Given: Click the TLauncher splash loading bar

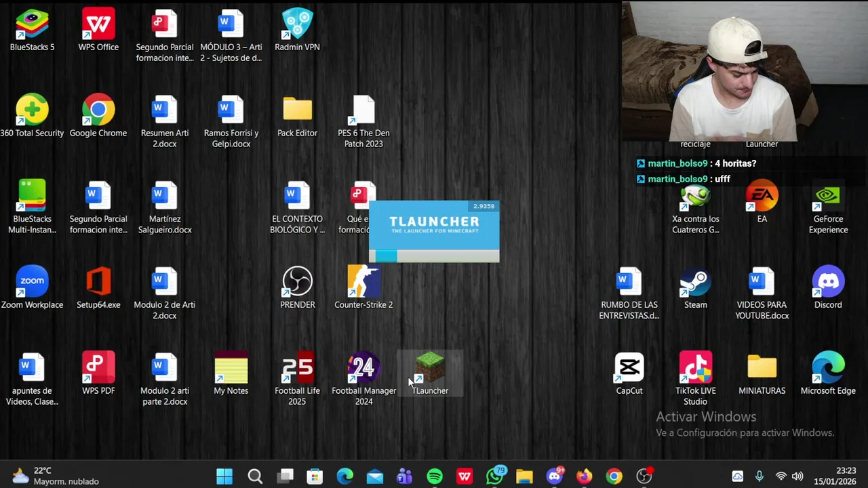Looking at the screenshot, I should [434, 256].
